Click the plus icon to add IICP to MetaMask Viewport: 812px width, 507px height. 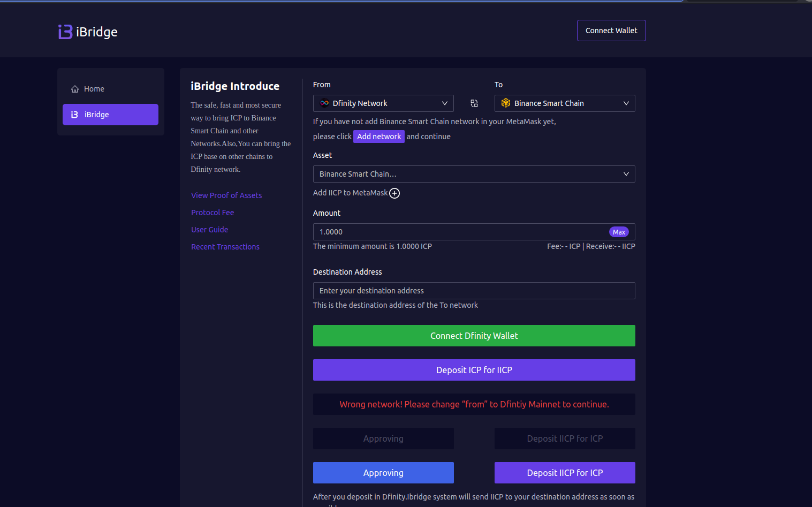click(x=394, y=193)
